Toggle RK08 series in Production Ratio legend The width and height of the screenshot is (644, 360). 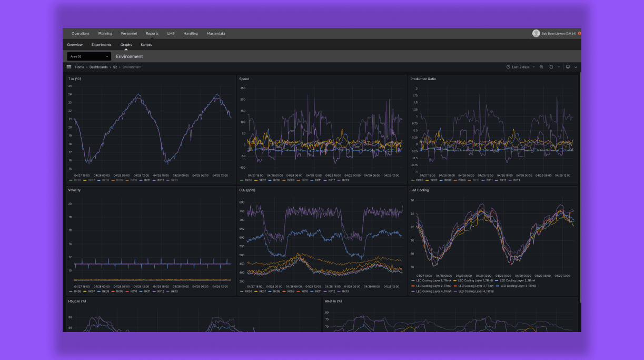point(448,180)
